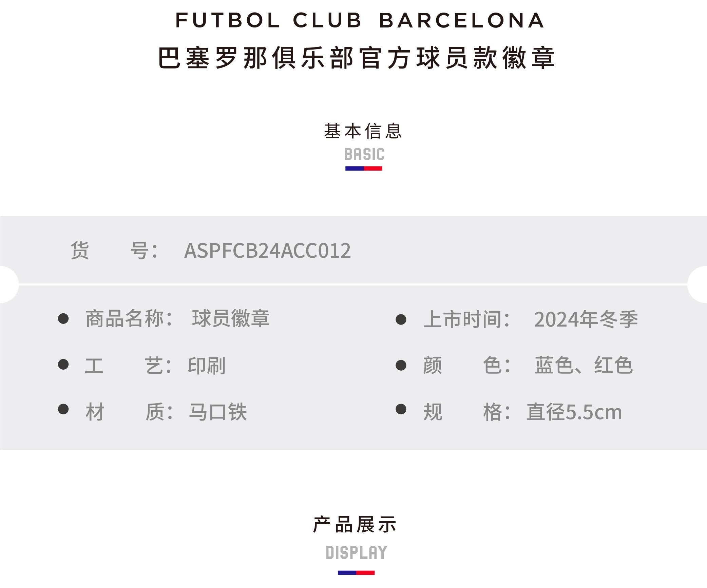Click the blue-red bar under BASIC
This screenshot has height=588, width=707.
[x=364, y=168]
